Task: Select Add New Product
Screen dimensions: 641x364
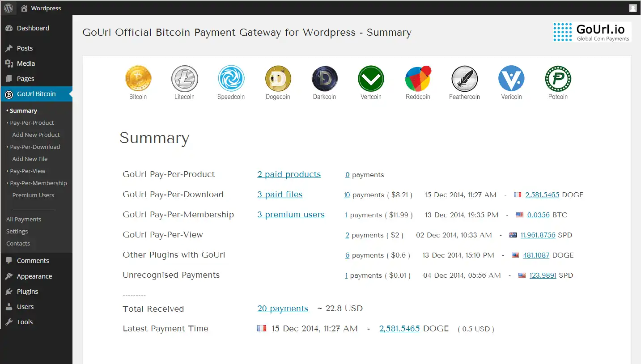Action: click(x=36, y=135)
